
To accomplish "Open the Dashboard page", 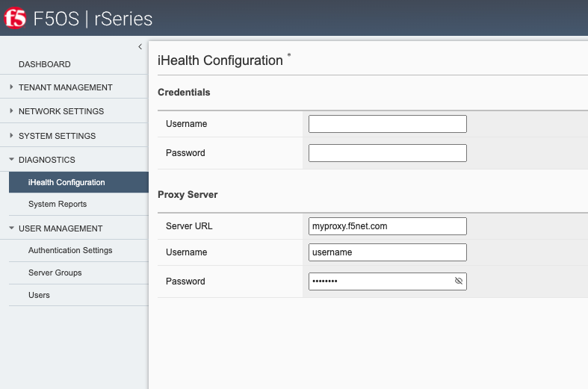I will pyautogui.click(x=45, y=64).
